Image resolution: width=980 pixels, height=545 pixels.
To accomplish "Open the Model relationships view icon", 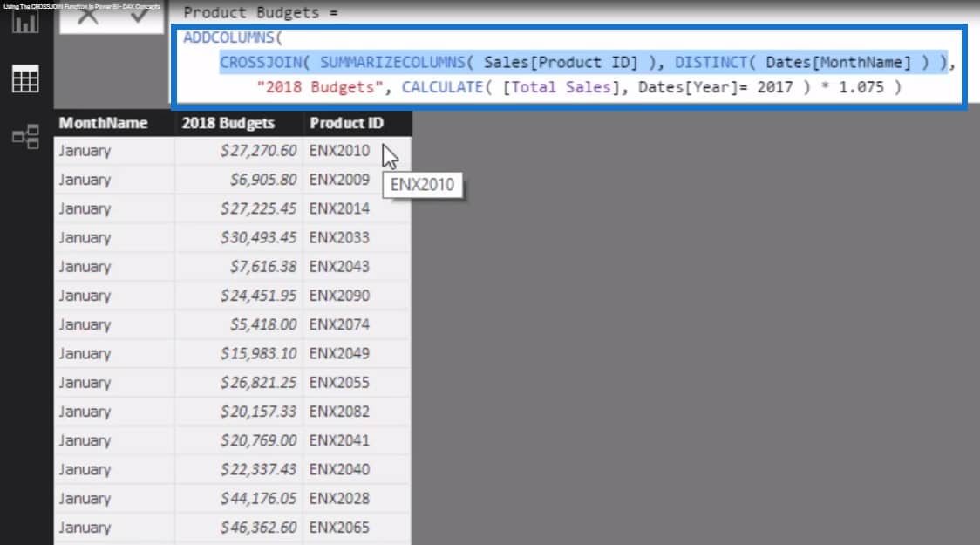I will [x=25, y=136].
